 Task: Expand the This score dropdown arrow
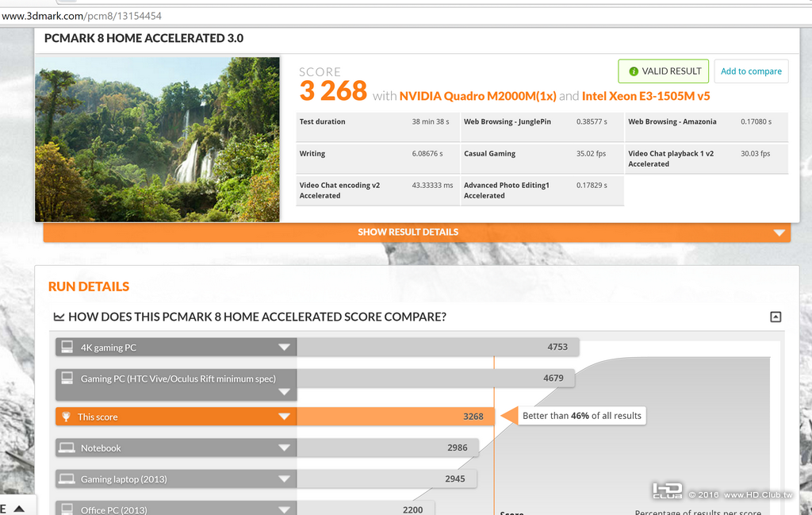pos(284,417)
